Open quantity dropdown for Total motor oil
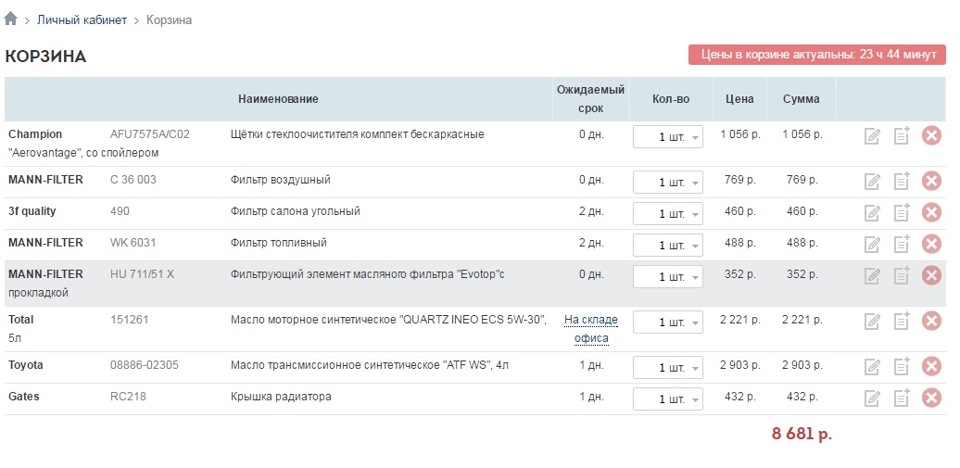This screenshot has width=960, height=468. tap(668, 322)
